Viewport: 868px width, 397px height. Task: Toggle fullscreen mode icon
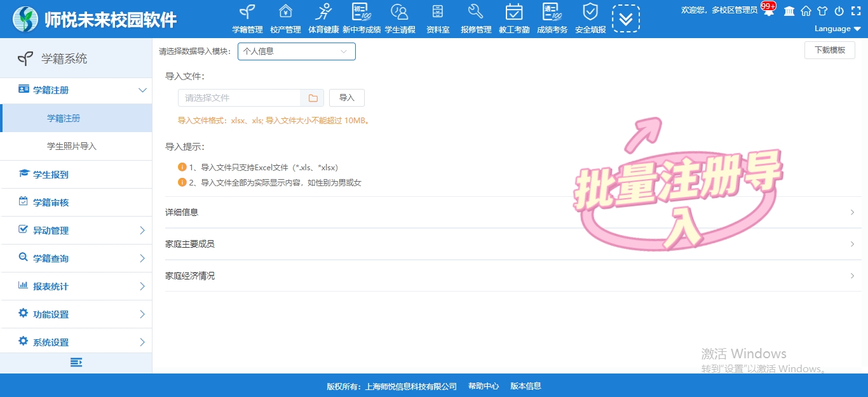855,11
